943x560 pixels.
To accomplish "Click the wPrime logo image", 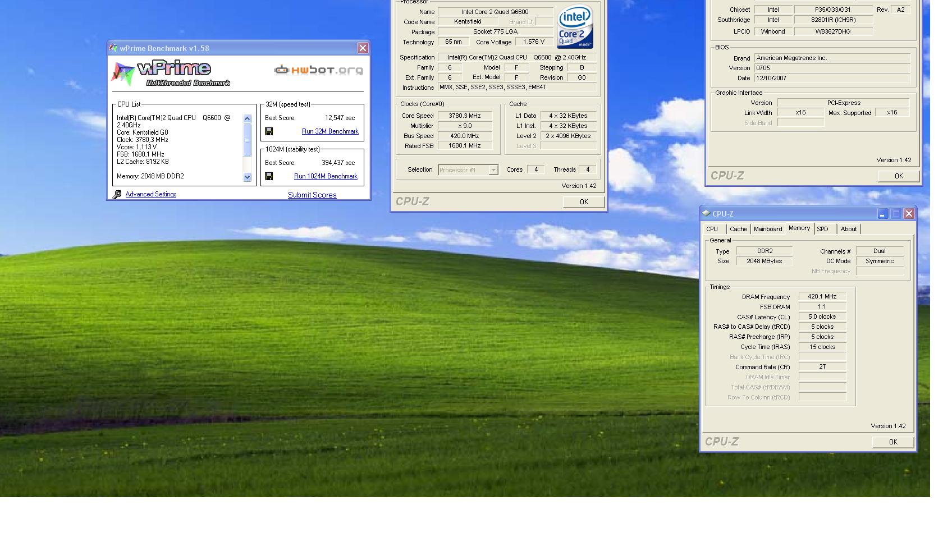I will click(x=171, y=74).
